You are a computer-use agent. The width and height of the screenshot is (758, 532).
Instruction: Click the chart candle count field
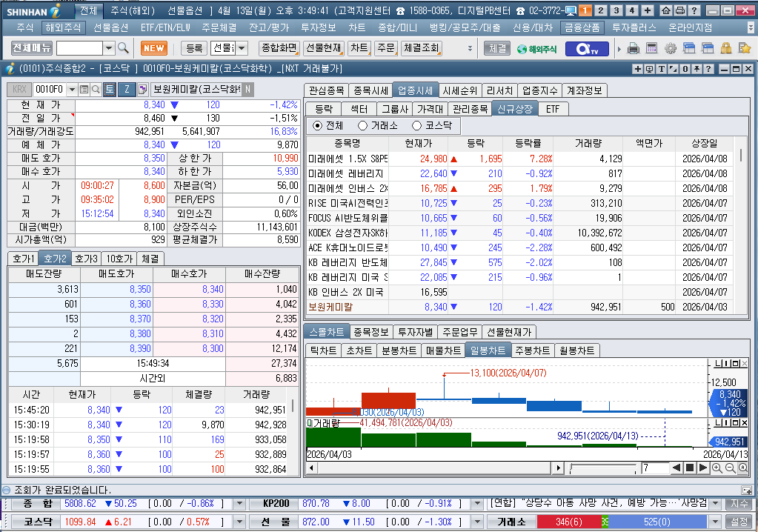point(655,468)
